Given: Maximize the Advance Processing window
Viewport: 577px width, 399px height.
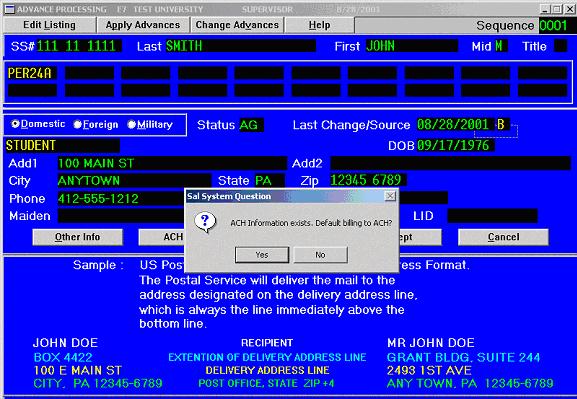Looking at the screenshot, I should point(557,9).
